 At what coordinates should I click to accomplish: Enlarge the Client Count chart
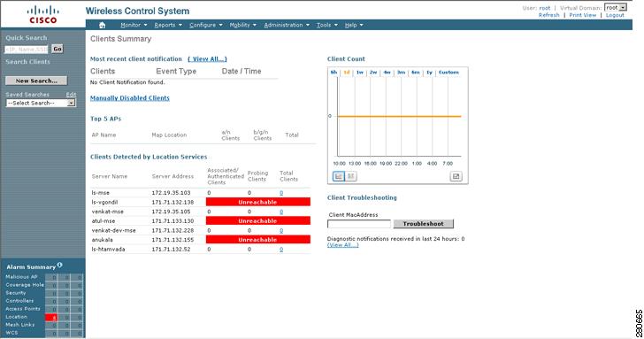coord(456,176)
